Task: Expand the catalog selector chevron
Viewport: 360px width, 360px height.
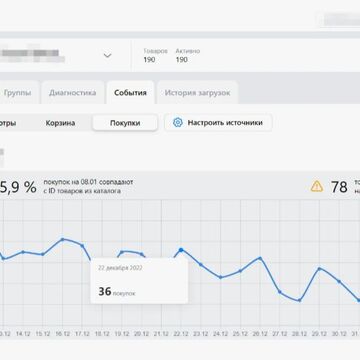Action: tap(107, 55)
